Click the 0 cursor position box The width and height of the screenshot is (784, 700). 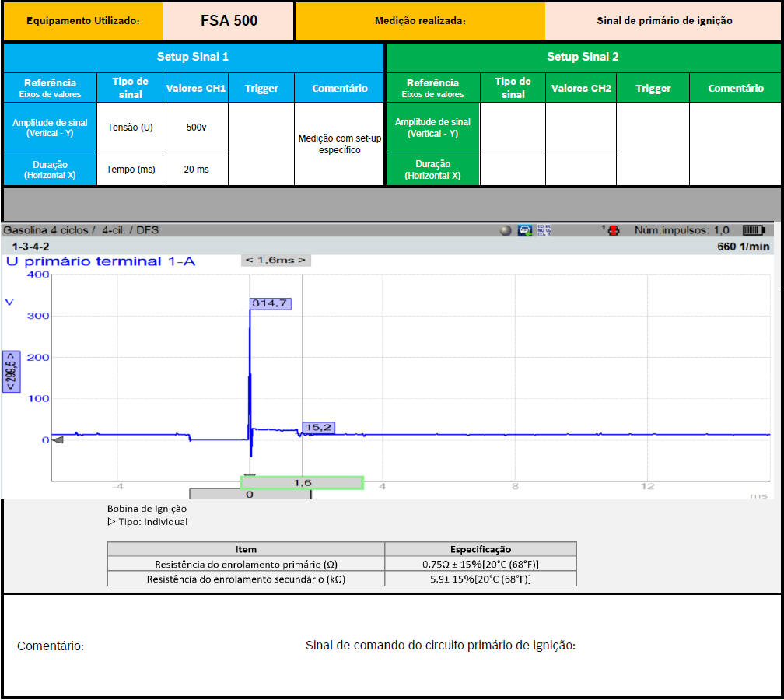click(x=250, y=494)
